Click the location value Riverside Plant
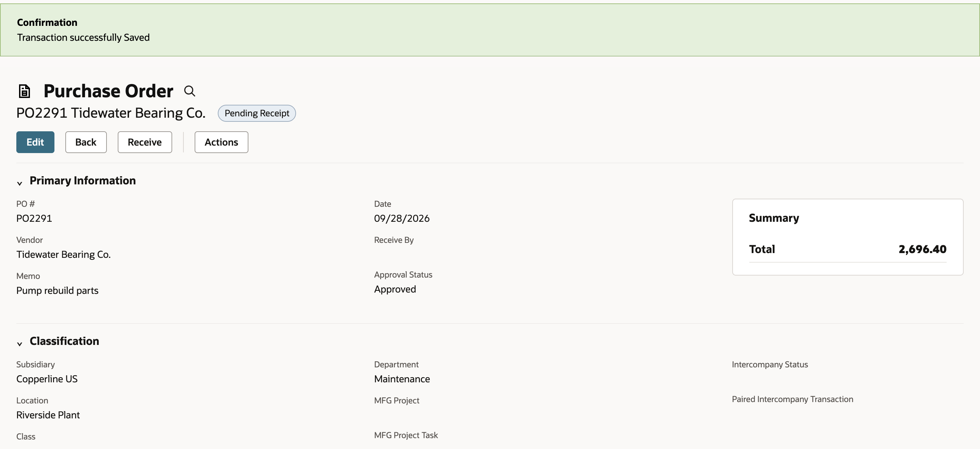980x449 pixels. click(48, 415)
